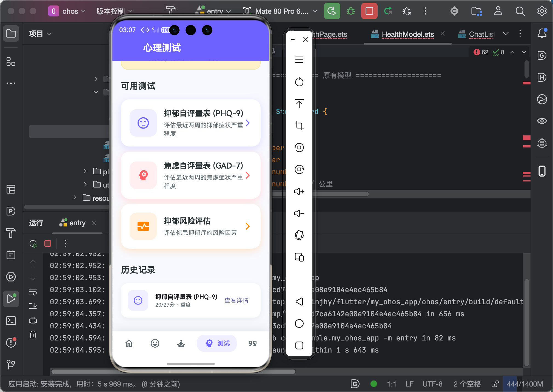This screenshot has width=553, height=392.
Task: Tap the home tab in app bottom navigation
Action: (x=129, y=343)
